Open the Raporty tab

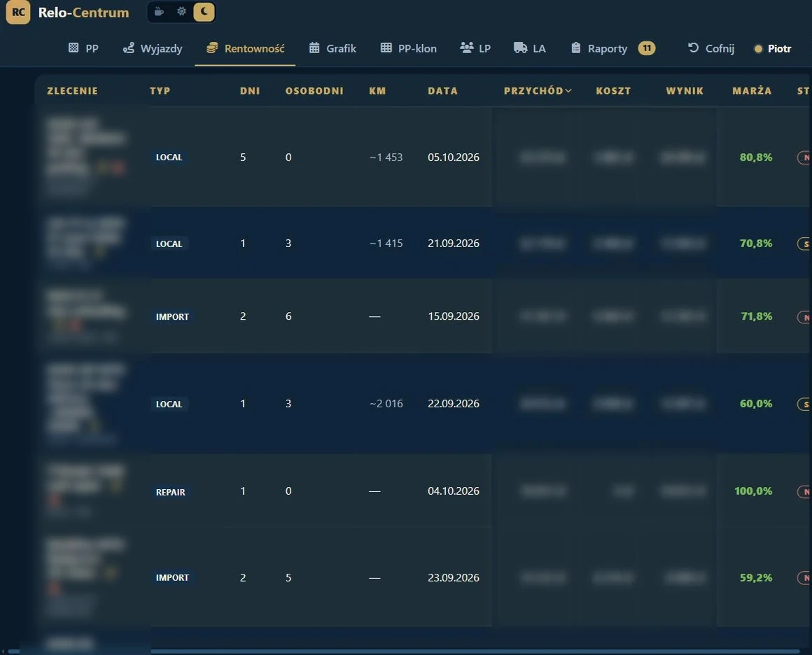tap(599, 48)
